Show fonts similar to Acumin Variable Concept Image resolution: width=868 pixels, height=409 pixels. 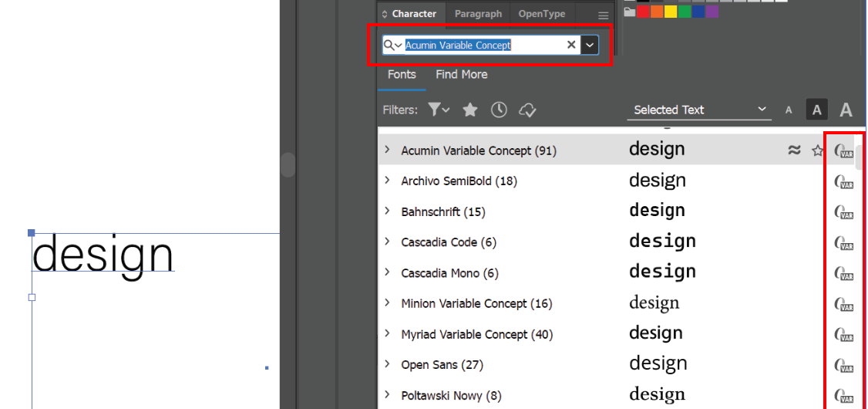point(794,150)
